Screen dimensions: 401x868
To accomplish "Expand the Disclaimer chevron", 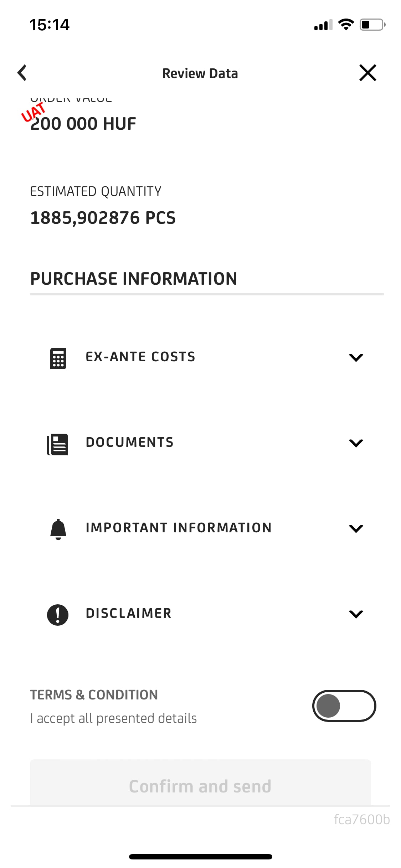I will 356,614.
